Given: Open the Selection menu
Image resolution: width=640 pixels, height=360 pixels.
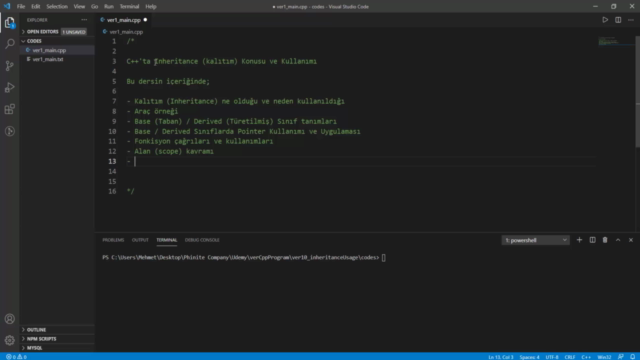Looking at the screenshot, I should point(57,7).
